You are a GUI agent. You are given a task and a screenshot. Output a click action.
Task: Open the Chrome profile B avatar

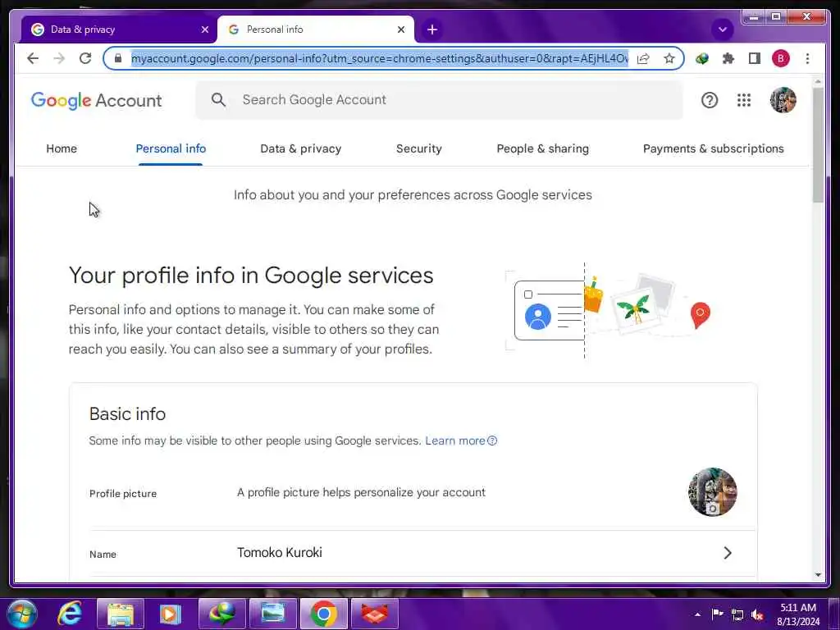click(781, 58)
